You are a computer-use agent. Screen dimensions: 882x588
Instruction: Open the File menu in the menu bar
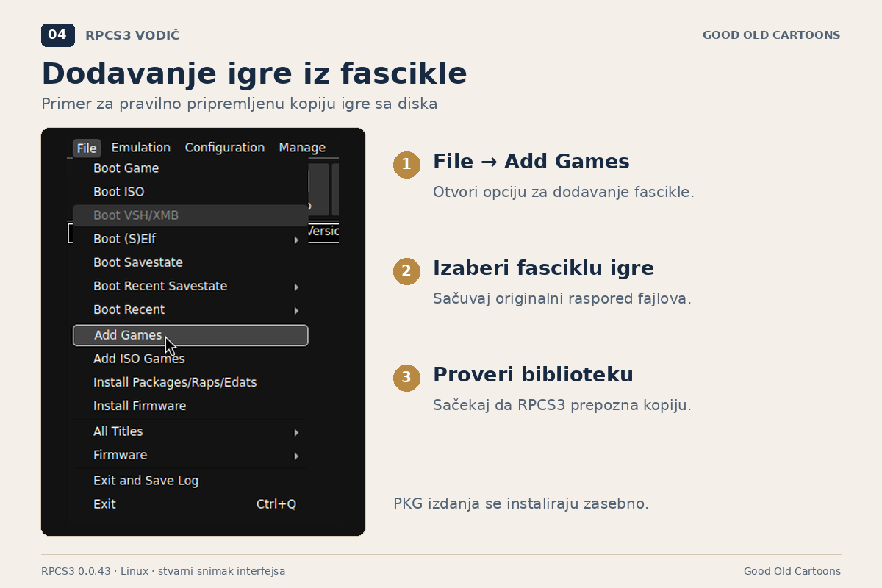coord(87,148)
